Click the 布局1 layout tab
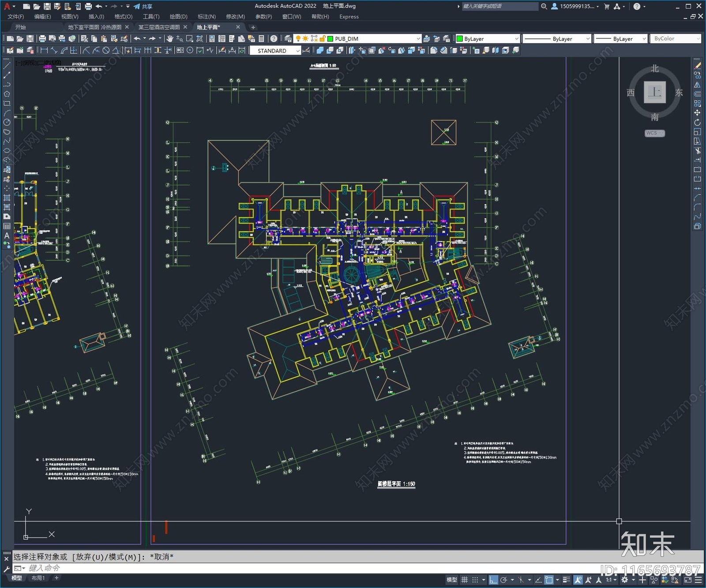706x588 pixels. coord(38,578)
